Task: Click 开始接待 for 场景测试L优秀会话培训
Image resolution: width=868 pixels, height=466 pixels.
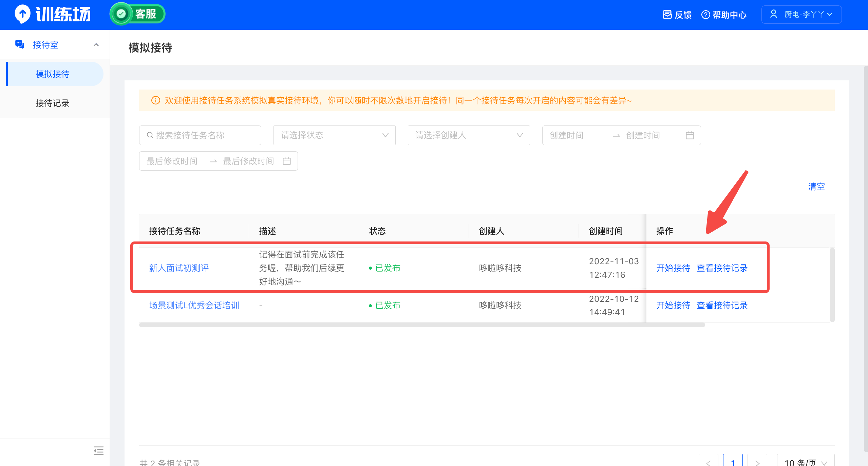Action: click(x=673, y=305)
